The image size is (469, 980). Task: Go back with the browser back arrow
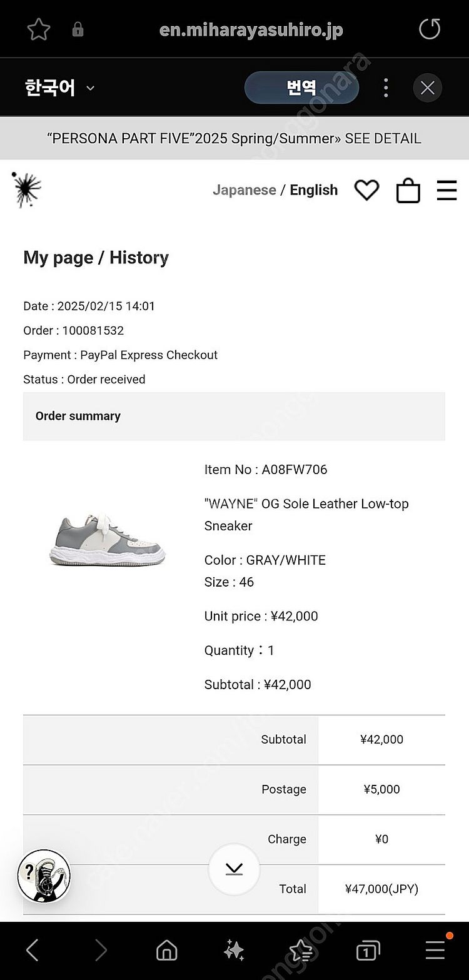coord(33,951)
